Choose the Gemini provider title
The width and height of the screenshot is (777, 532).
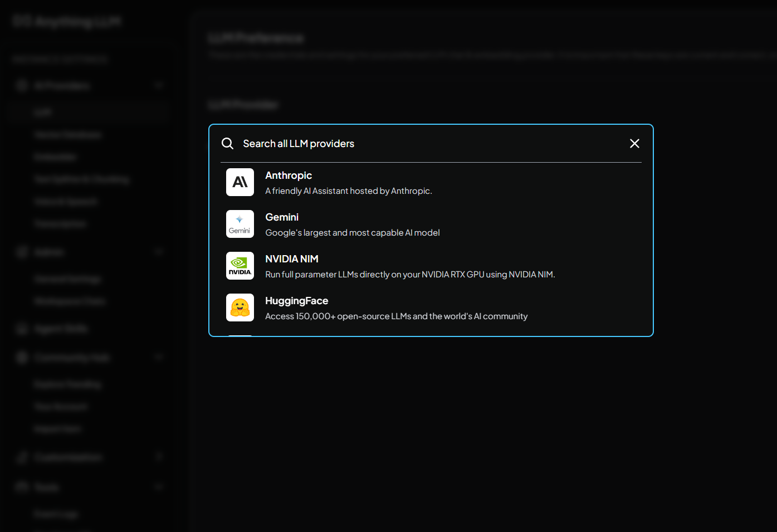pos(282,217)
